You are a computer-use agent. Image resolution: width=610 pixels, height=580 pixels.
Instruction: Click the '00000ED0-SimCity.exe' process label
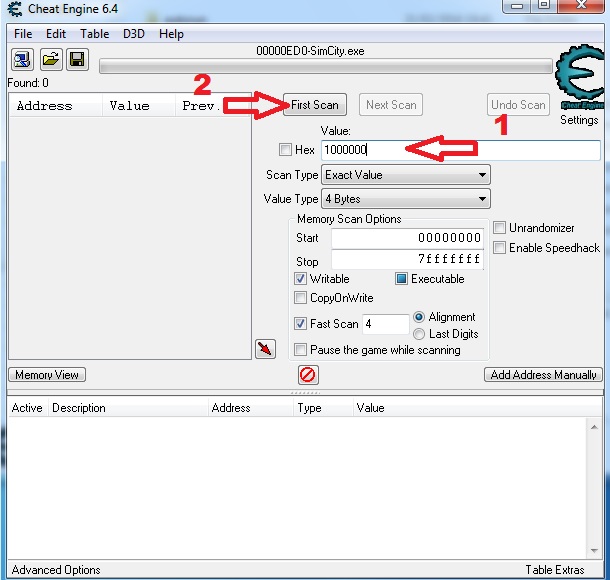tap(310, 51)
